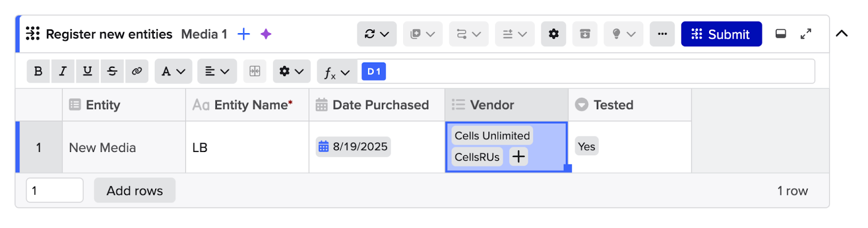Insert a link with the link icon
This screenshot has height=228, width=868.
[x=137, y=71]
